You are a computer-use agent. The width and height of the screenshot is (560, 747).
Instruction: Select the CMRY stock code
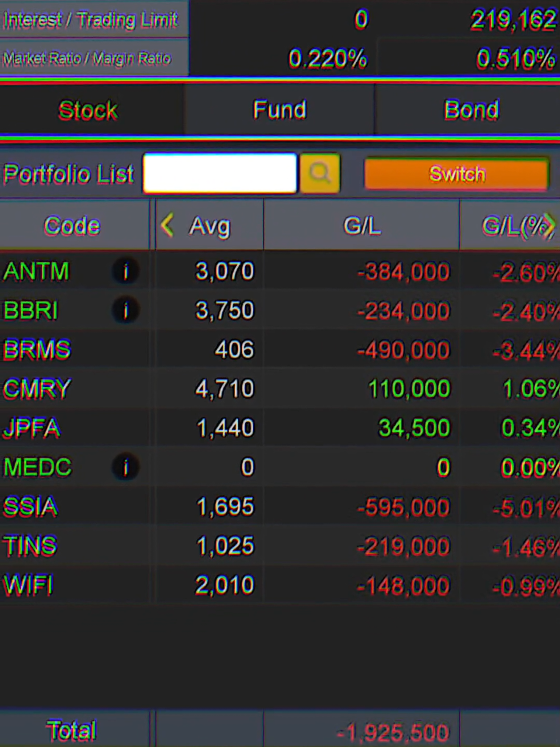coord(37,389)
